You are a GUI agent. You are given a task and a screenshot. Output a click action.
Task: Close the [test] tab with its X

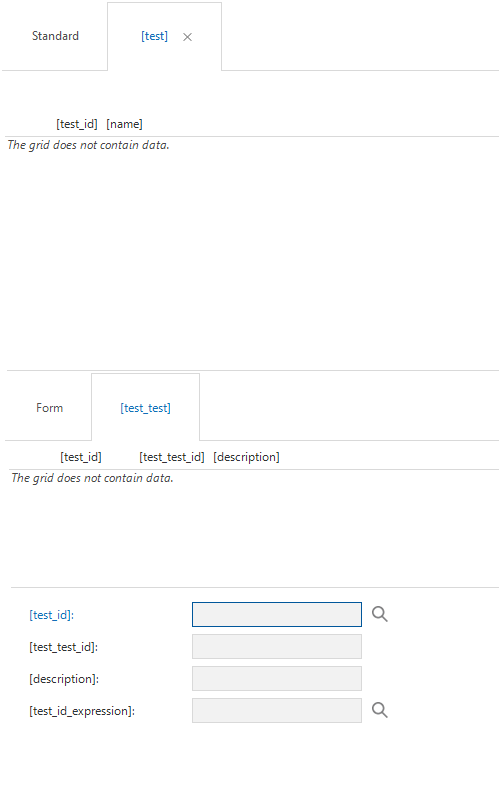tap(188, 37)
